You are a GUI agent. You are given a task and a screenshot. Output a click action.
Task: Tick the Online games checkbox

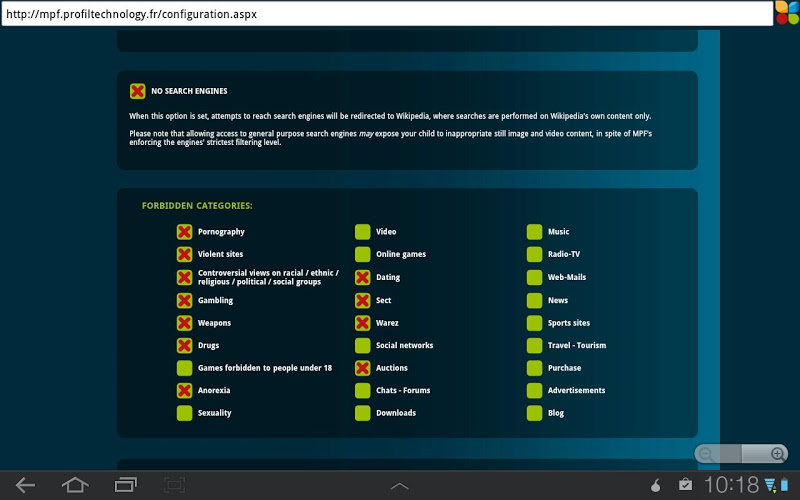362,254
